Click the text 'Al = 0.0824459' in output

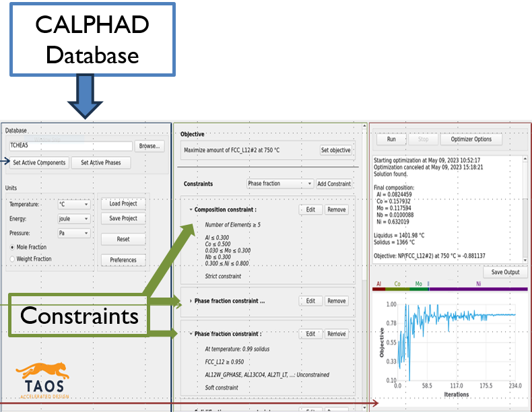[x=394, y=195]
